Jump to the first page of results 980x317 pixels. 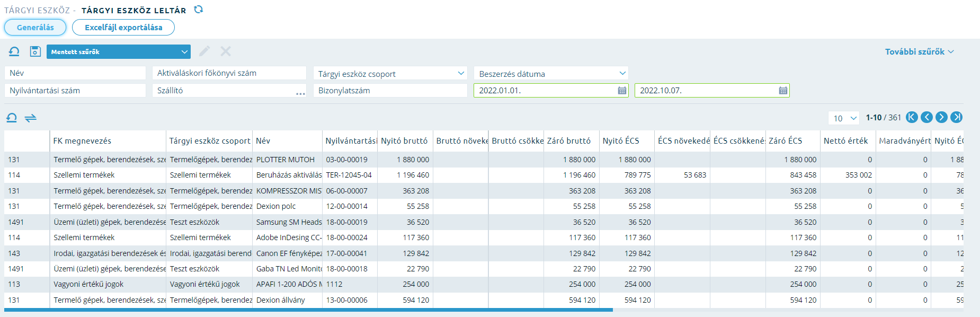[912, 117]
